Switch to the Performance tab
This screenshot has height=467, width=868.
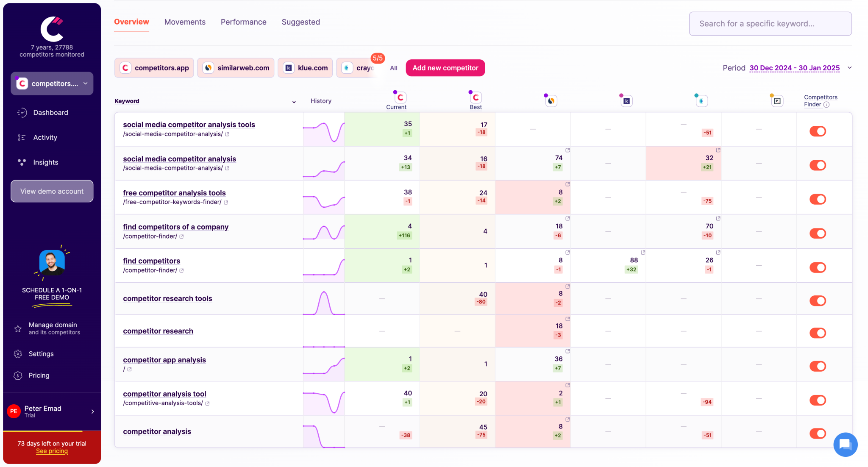pyautogui.click(x=244, y=22)
